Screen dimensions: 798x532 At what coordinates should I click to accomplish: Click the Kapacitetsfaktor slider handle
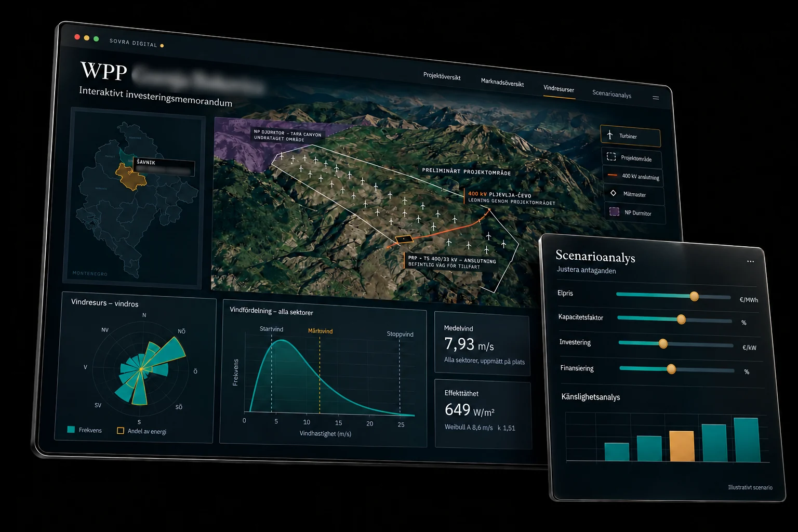[x=681, y=320]
